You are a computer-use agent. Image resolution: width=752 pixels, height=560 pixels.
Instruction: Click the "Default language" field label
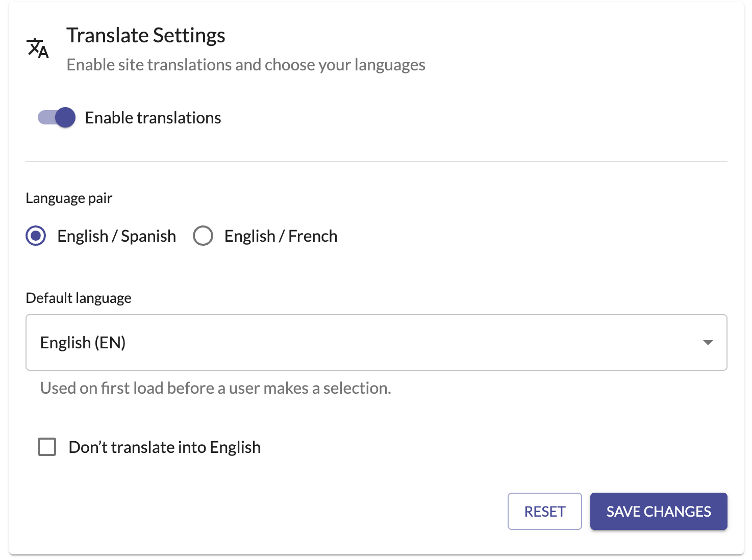click(79, 298)
